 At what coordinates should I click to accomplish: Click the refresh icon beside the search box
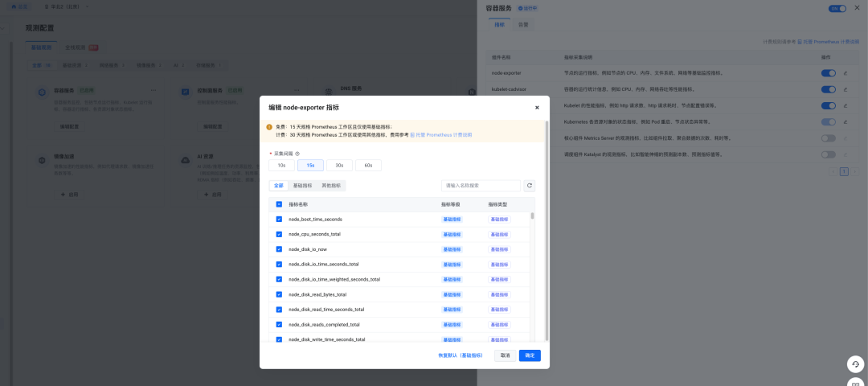point(529,186)
